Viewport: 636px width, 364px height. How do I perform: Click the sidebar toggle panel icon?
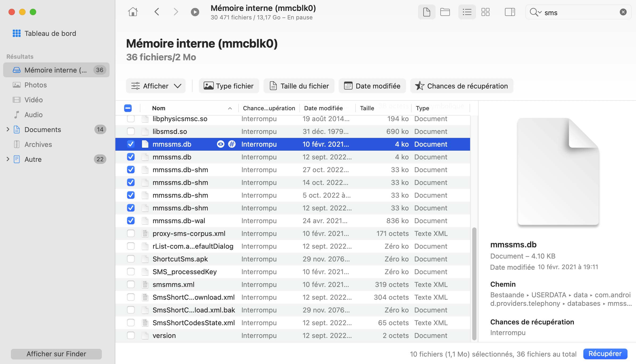point(509,12)
